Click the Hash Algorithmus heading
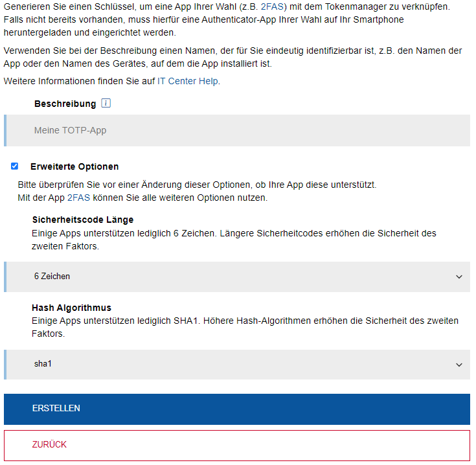476x465 pixels. [x=71, y=308]
